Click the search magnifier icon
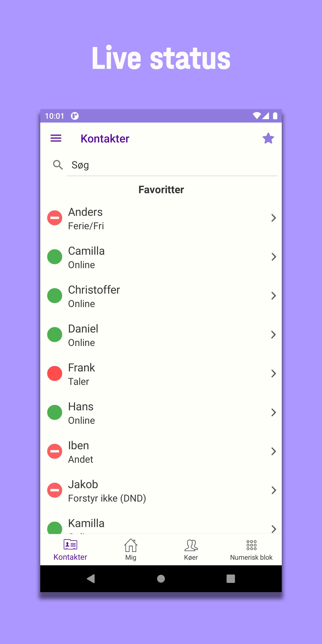Viewport: 322px width, 644px height. (58, 165)
